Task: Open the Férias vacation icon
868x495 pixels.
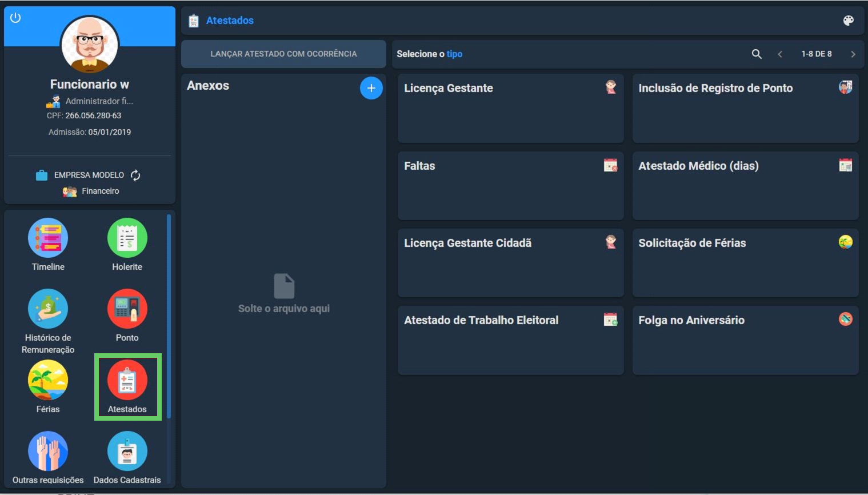Action: pos(48,380)
